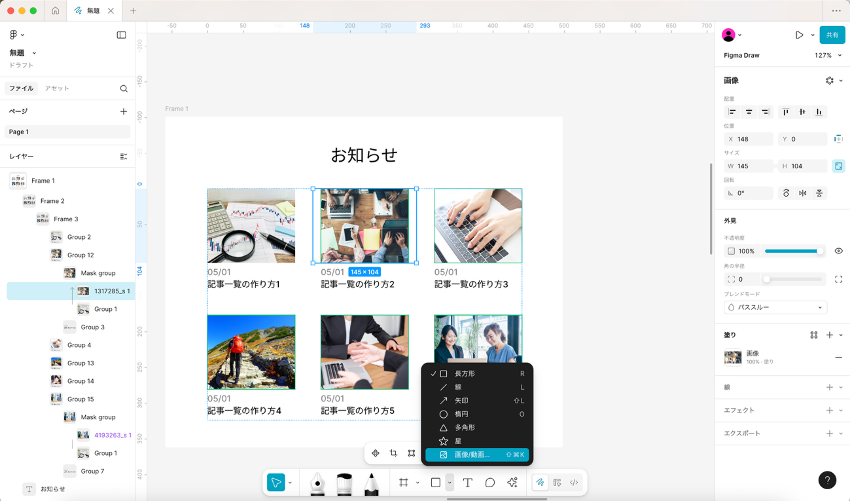The height and width of the screenshot is (502, 850).
Task: Switch to Design mode toggle
Action: tap(557, 482)
